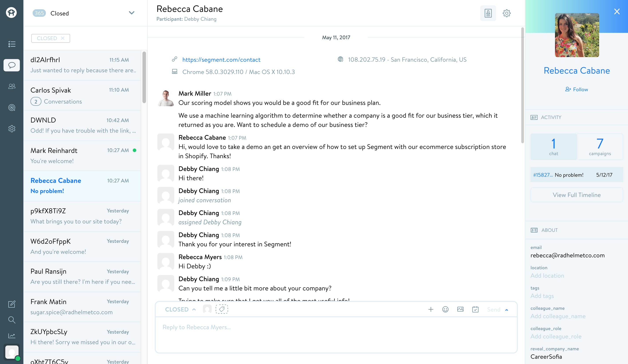Select the 7 campaigns activity tab
The width and height of the screenshot is (628, 364).
[600, 147]
